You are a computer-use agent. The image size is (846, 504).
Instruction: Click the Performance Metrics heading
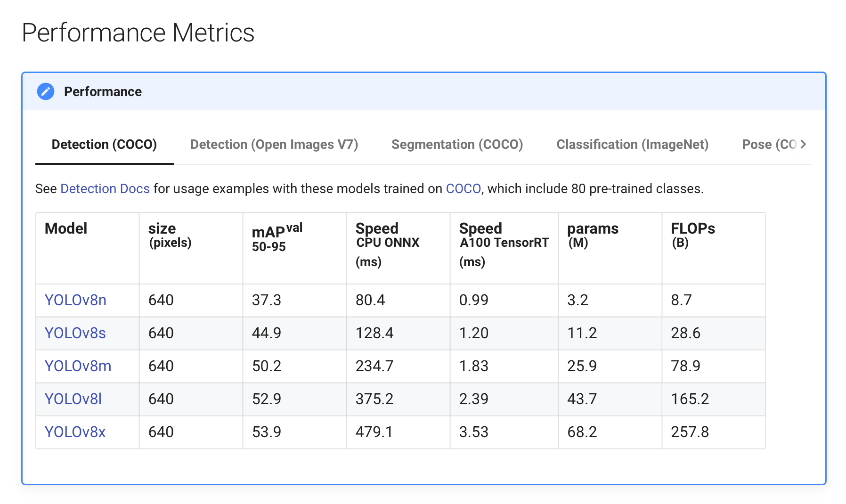[138, 33]
